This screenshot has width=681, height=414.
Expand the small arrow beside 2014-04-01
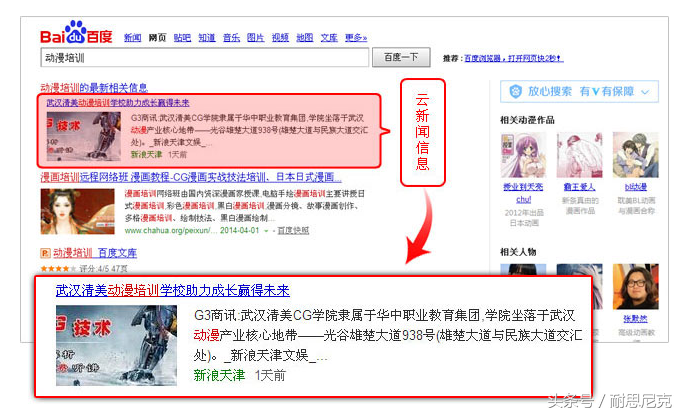point(266,231)
